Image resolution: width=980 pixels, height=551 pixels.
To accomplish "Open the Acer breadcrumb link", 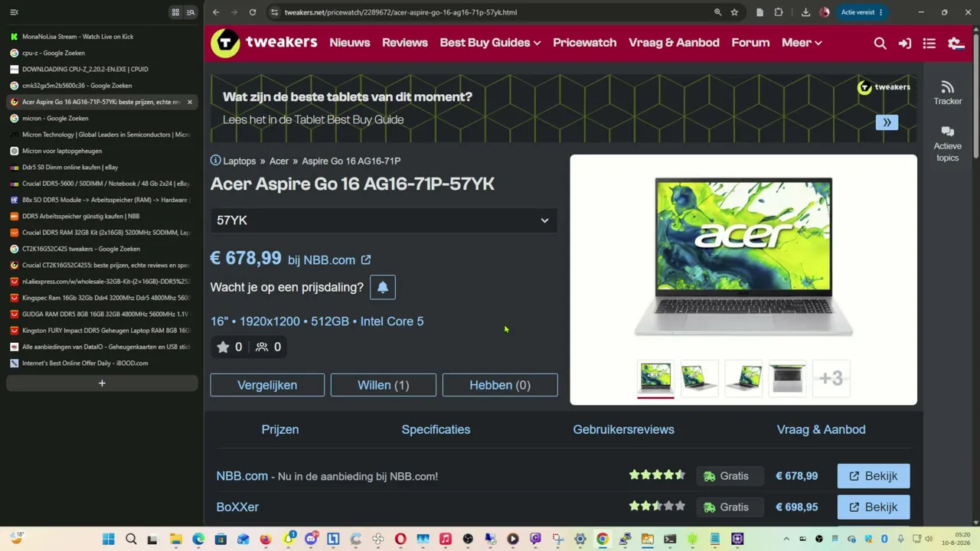I will (x=279, y=161).
